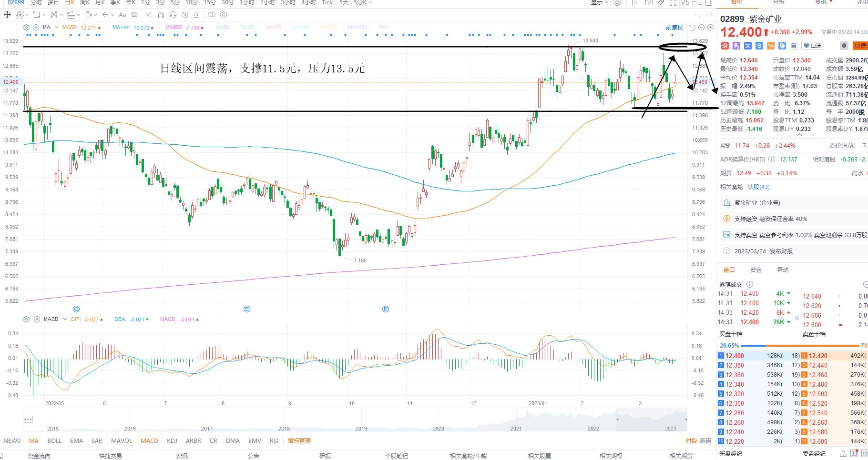Open drawing toolbar settings gear
The height and width of the screenshot is (460, 868).
(x=224, y=15)
